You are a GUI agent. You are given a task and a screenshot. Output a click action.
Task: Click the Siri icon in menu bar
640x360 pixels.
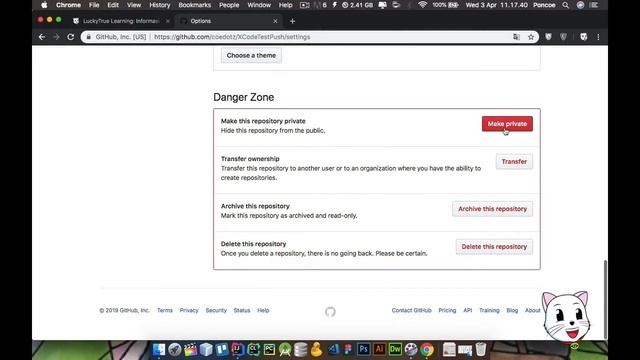click(580, 5)
